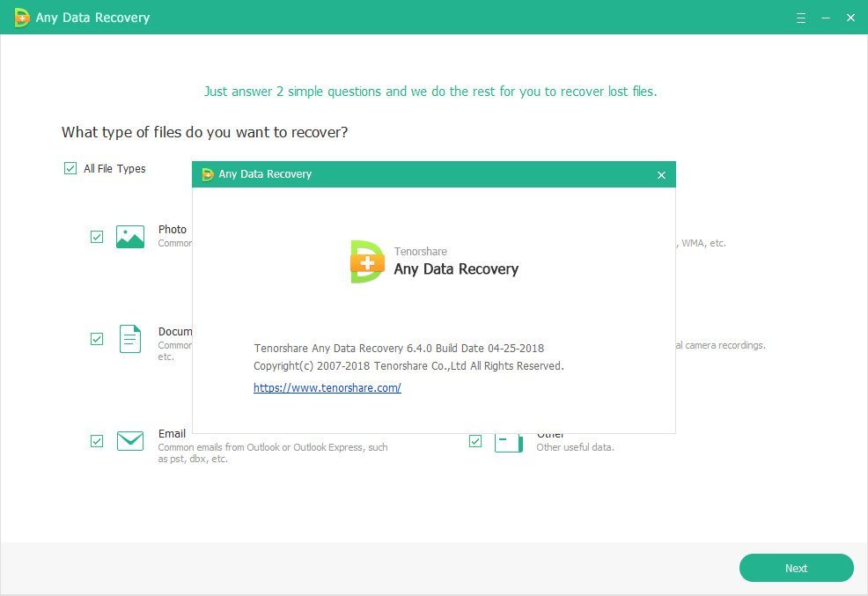
Task: Click the 'Common emails from Outlook' description
Action: click(273, 453)
